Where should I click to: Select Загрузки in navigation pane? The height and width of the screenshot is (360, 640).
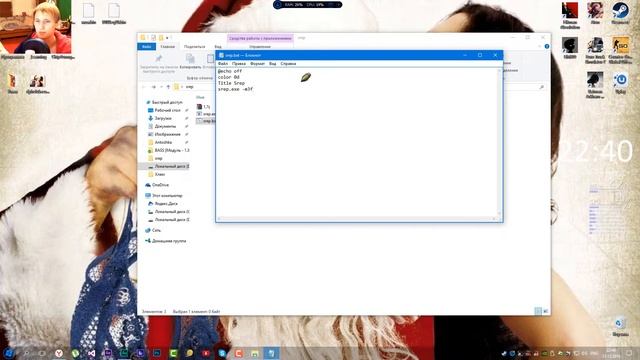click(163, 118)
